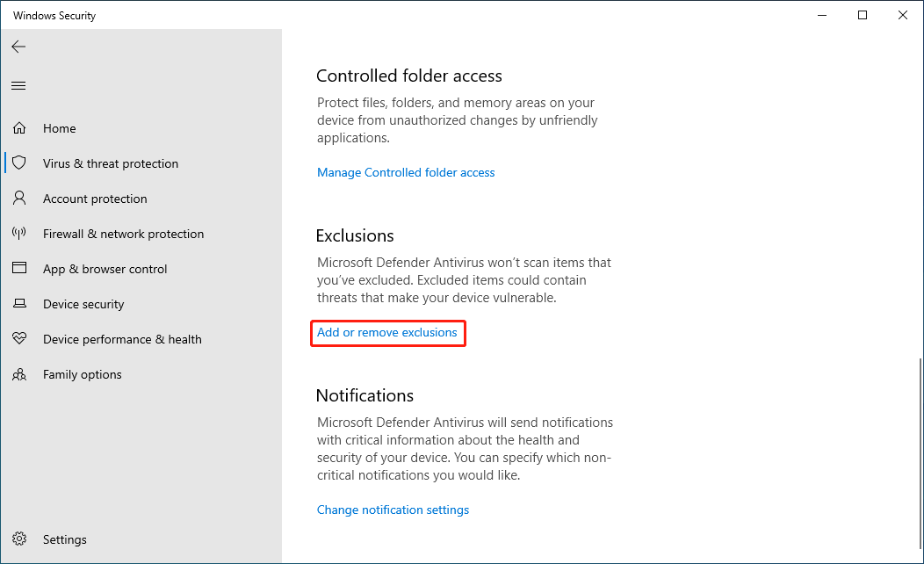Open Settings from the bottom of the sidebar

[64, 539]
